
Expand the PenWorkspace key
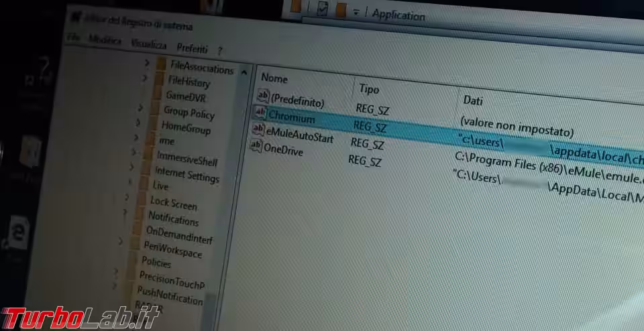click(120, 242)
